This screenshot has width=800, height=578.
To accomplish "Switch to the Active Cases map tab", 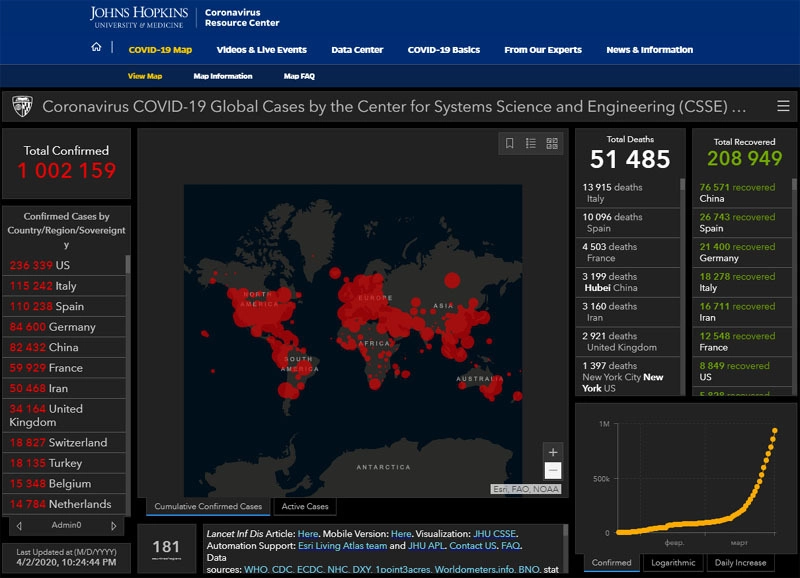I will point(305,507).
